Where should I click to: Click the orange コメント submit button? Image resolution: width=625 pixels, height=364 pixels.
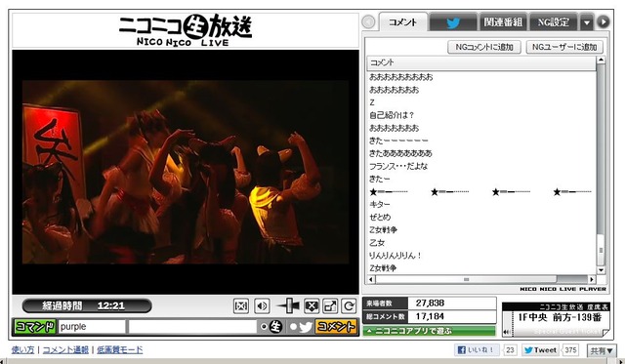pos(336,327)
